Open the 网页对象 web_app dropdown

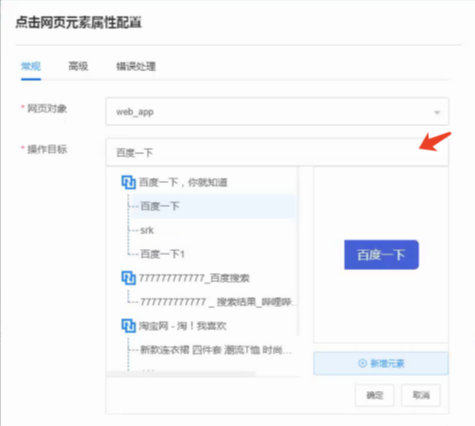click(x=277, y=112)
